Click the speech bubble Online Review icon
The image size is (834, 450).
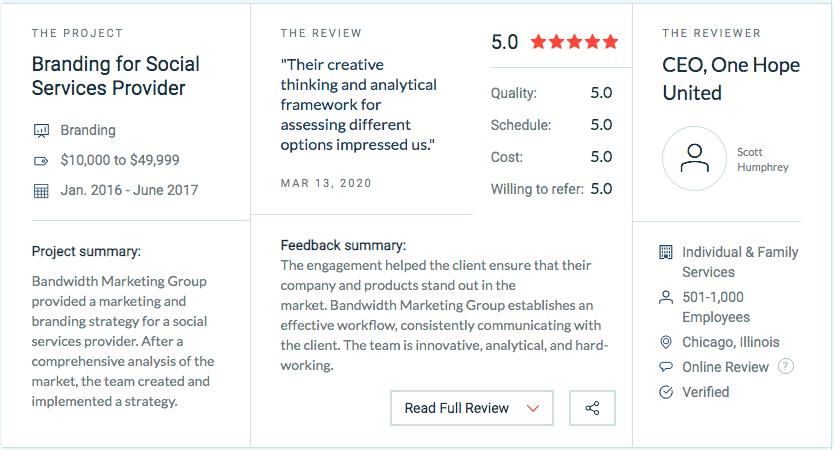(x=665, y=366)
